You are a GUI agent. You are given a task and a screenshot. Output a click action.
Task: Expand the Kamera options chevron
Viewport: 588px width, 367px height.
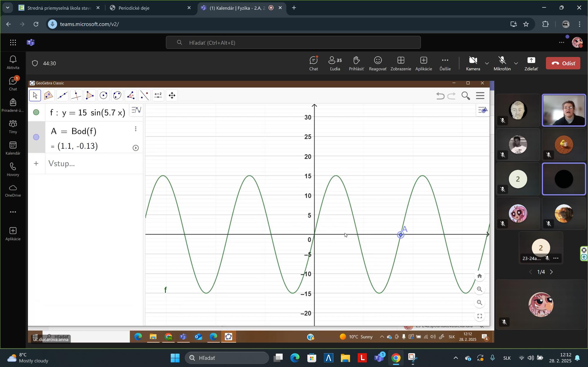[487, 63]
